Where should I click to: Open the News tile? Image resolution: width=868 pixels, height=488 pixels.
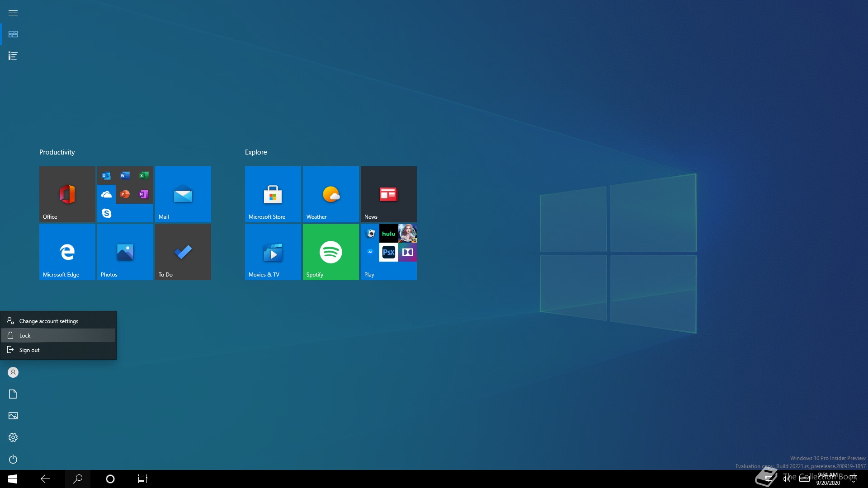click(x=389, y=194)
